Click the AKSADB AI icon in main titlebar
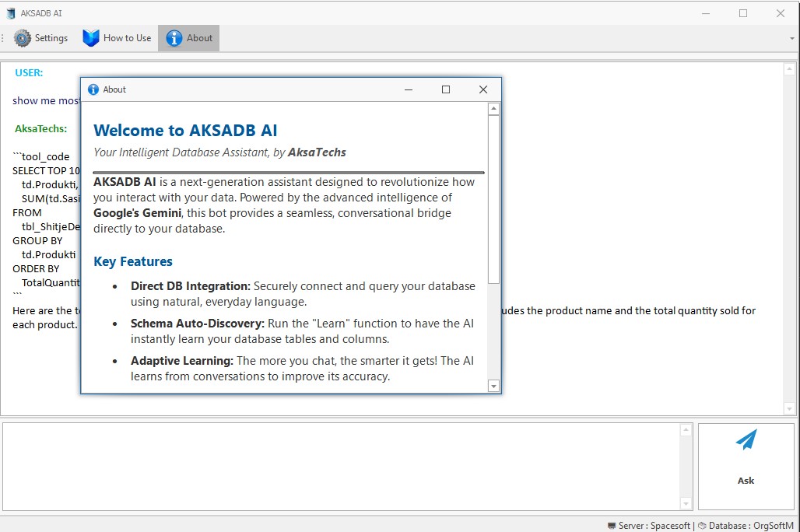800x532 pixels. [9, 12]
